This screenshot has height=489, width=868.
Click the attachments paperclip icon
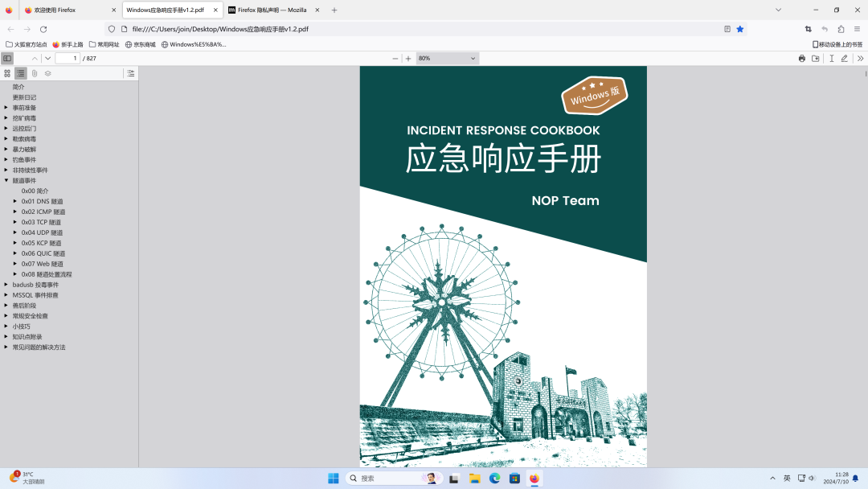(34, 73)
